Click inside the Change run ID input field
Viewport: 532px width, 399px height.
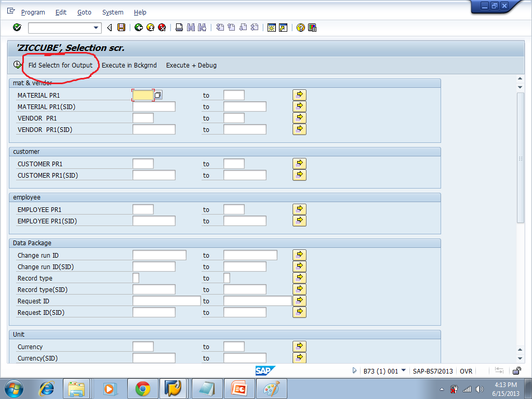[x=158, y=255]
